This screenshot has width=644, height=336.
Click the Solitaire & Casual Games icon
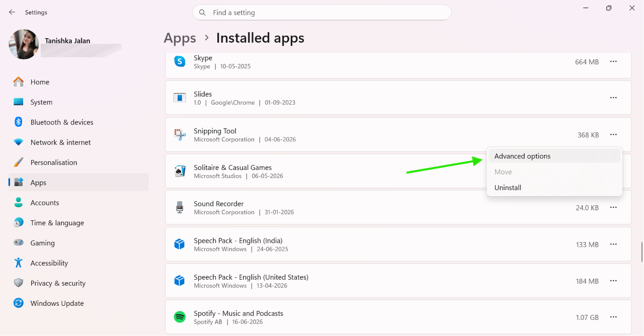click(180, 171)
